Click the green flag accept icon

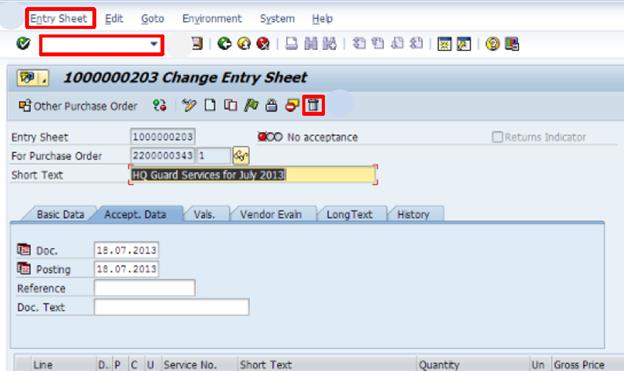point(251,105)
